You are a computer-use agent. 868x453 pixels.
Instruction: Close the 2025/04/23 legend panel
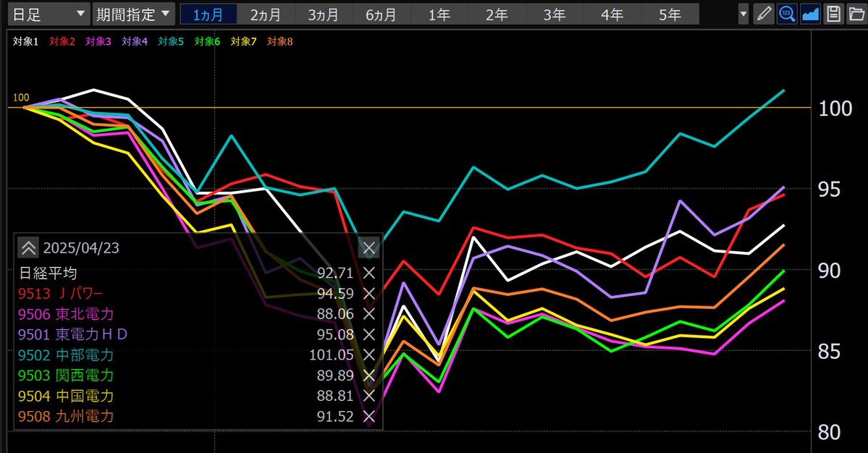point(368,247)
